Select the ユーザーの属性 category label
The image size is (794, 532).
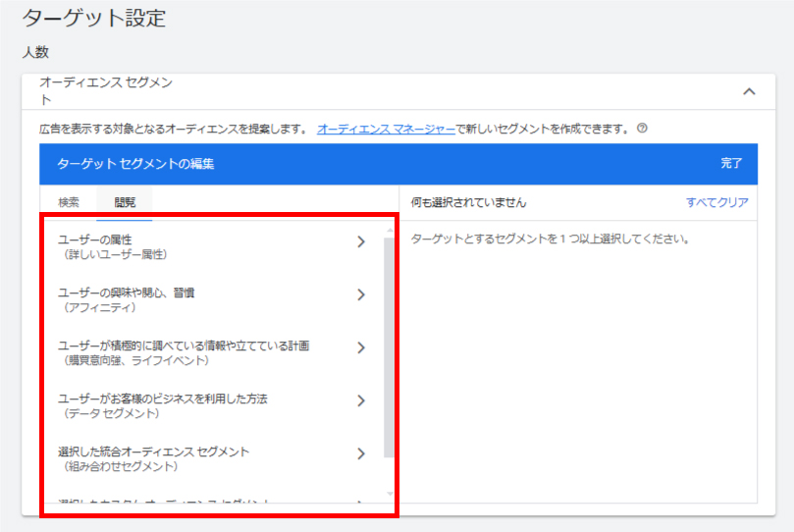108,240
